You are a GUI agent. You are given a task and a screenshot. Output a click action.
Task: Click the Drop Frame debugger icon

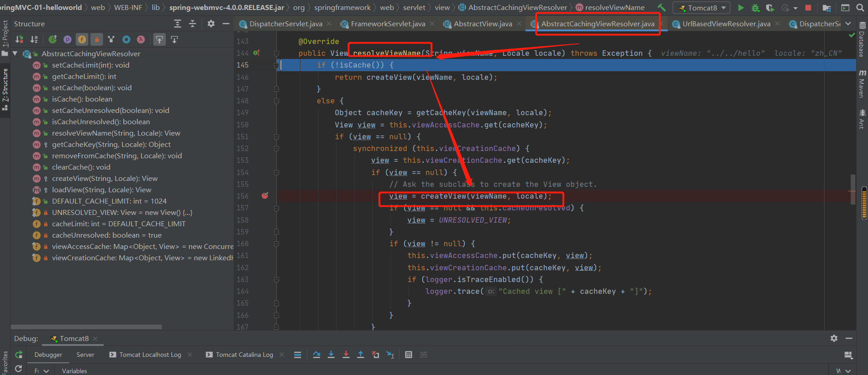(x=376, y=355)
